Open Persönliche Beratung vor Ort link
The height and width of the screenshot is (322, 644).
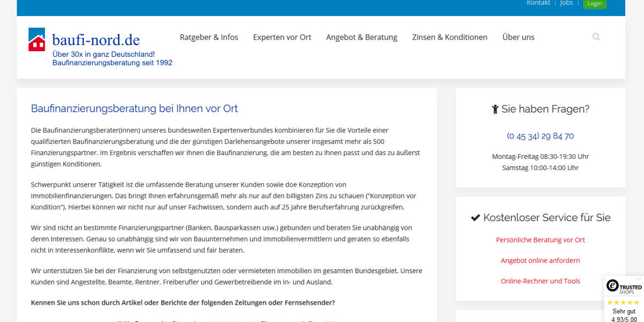540,240
